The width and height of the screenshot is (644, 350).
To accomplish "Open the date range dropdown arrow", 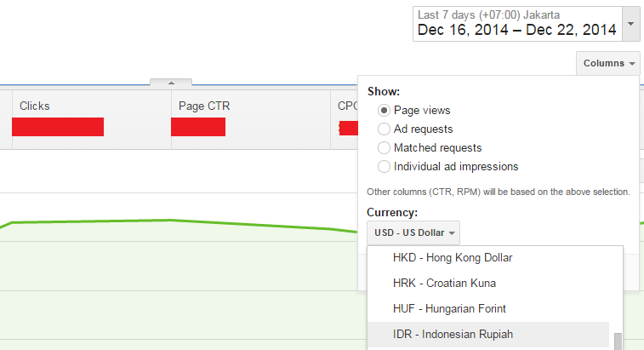I will click(x=631, y=24).
